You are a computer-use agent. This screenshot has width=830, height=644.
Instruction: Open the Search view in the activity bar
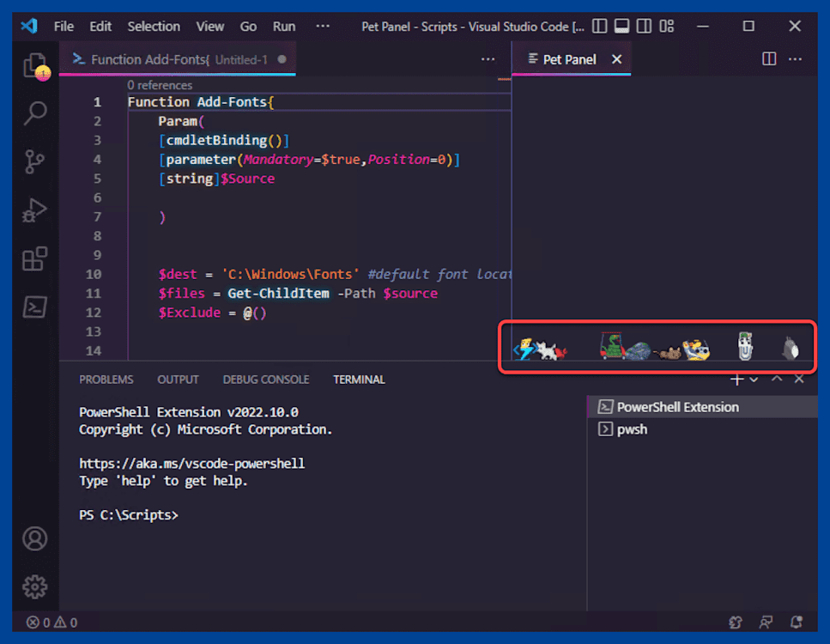coord(35,112)
